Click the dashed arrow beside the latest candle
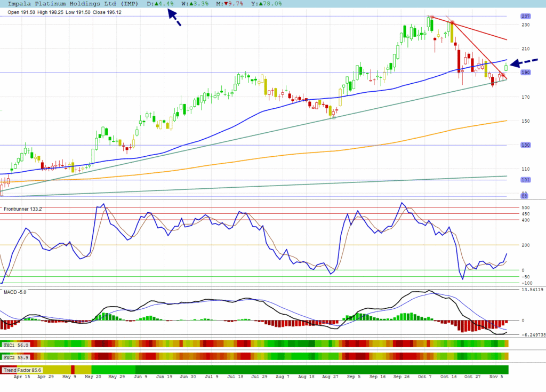Viewport: 546px width, 392px height. (x=524, y=62)
